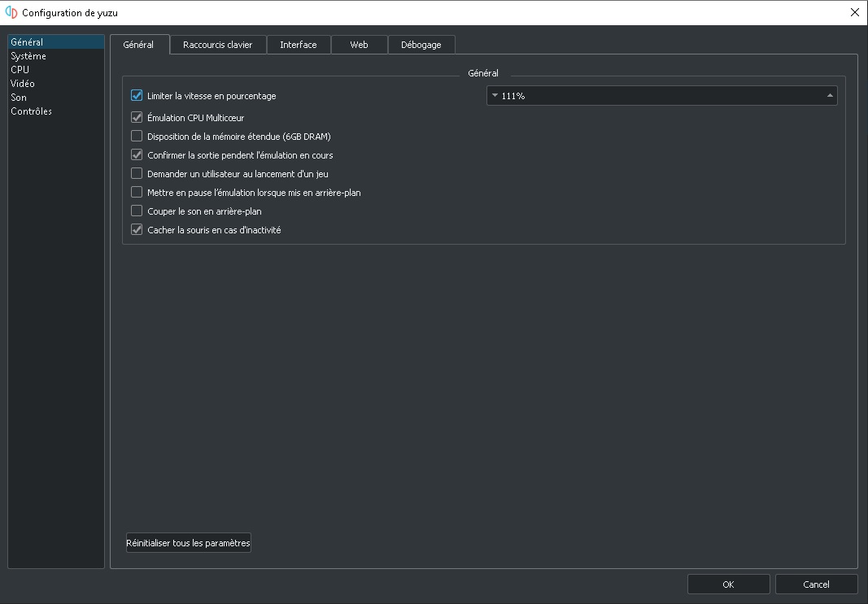The width and height of the screenshot is (868, 604).
Task: Open the Contrôles settings category
Action: (x=32, y=111)
